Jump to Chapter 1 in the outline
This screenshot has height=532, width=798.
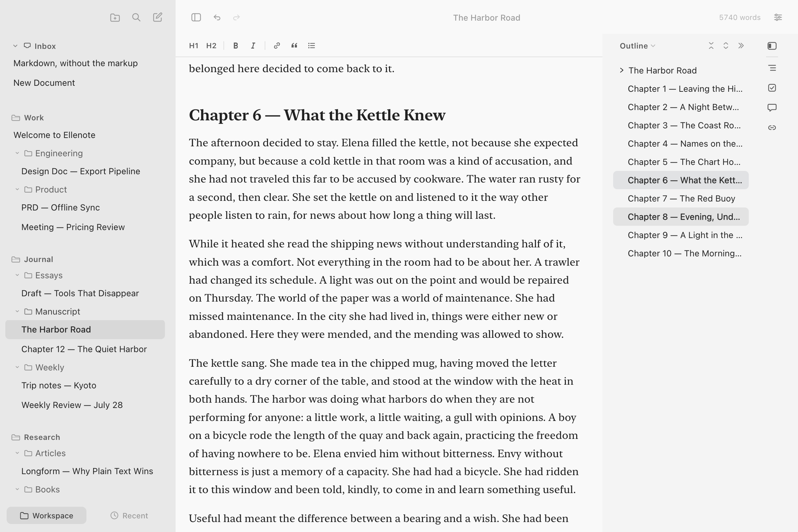tap(681, 89)
